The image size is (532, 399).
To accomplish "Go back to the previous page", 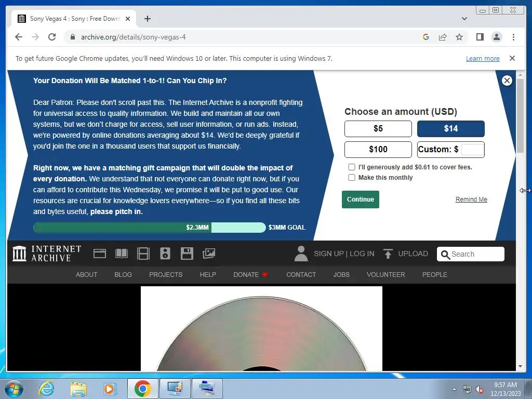I will [19, 37].
